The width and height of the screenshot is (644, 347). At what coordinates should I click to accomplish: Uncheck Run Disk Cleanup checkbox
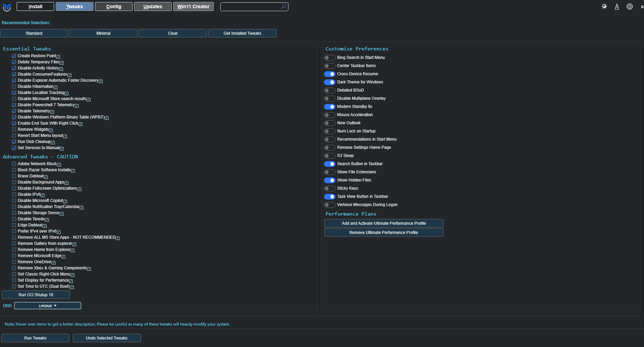(x=14, y=142)
